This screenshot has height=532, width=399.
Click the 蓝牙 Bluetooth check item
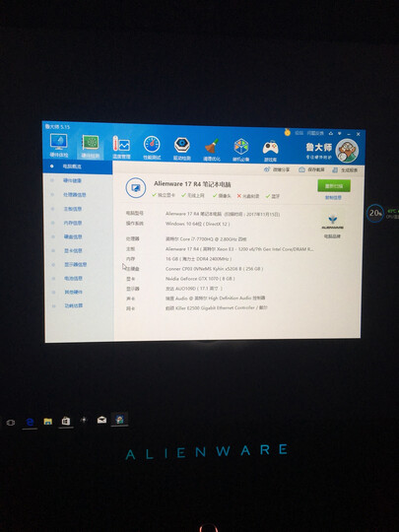(x=273, y=196)
